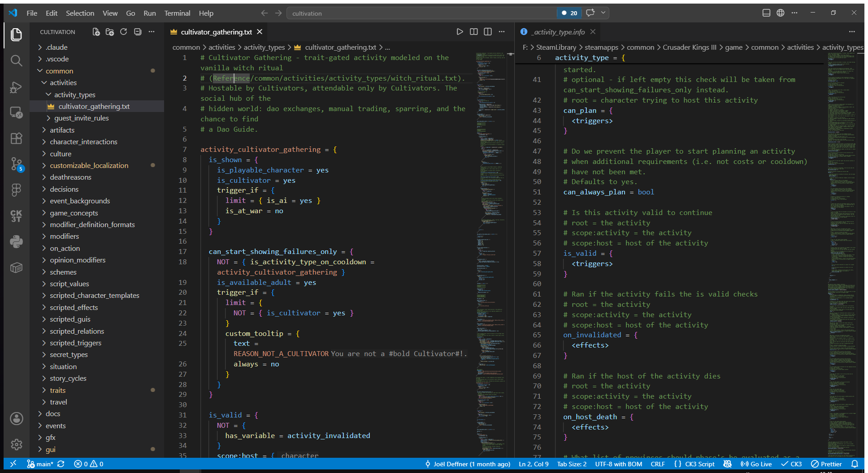Open the Selection menu
Image resolution: width=868 pixels, height=473 pixels.
coord(80,13)
